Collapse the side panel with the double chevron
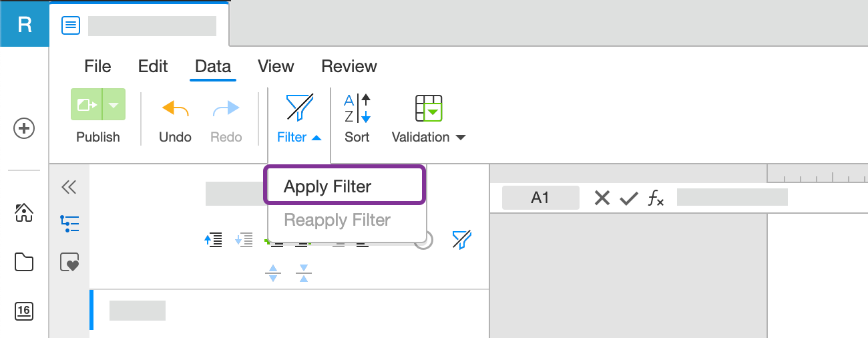Screen dimensions: 868x338 point(69,187)
